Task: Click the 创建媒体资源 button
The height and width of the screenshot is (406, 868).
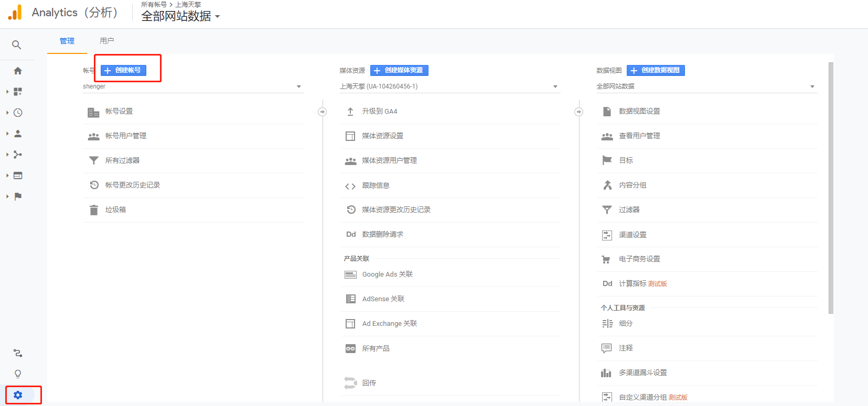Action: [x=400, y=70]
